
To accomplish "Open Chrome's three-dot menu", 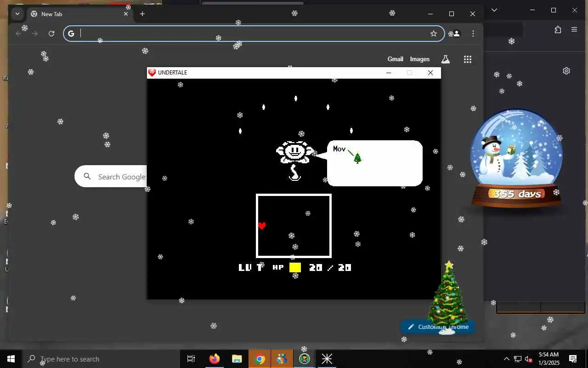I will point(473,34).
